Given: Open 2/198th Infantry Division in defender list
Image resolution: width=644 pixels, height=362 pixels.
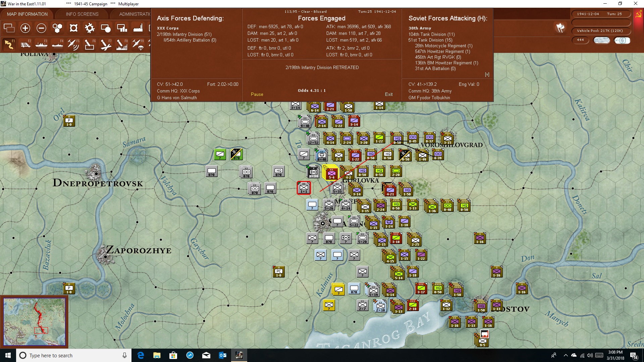Looking at the screenshot, I should point(184,34).
